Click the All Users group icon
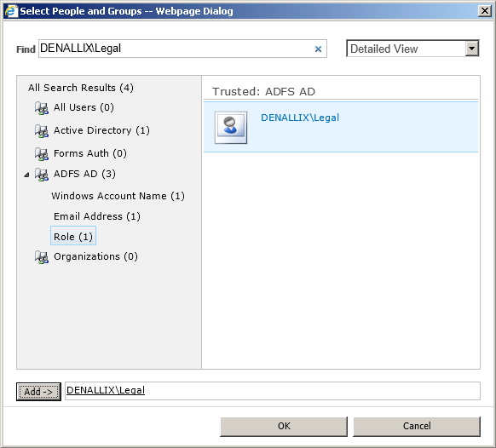This screenshot has height=448, width=496. [x=42, y=108]
